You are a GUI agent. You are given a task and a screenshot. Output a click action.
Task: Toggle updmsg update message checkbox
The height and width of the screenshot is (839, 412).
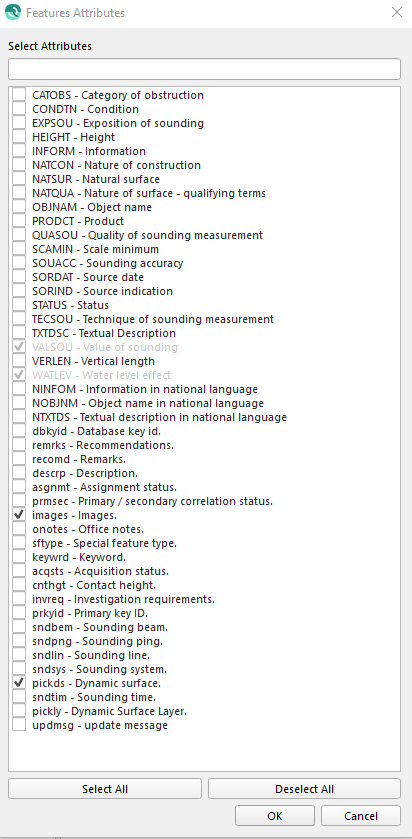[x=19, y=725]
